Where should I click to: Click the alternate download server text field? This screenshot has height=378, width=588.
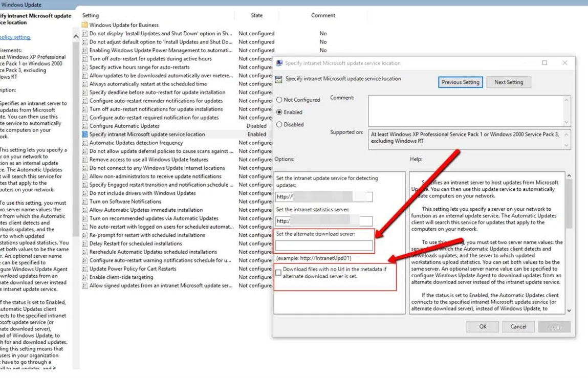[324, 246]
